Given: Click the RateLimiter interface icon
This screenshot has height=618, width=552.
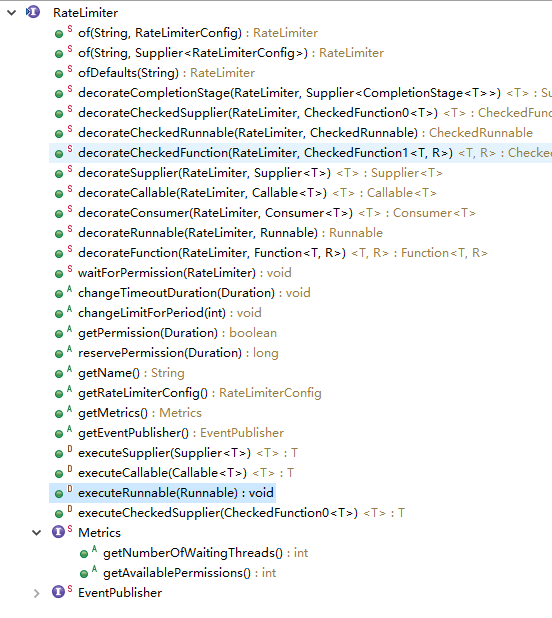Looking at the screenshot, I should click(x=33, y=12).
